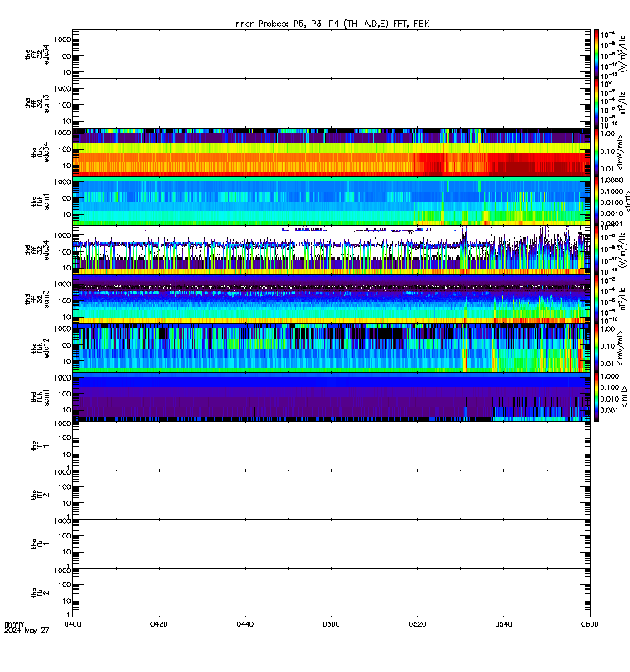Click the color bar beside thd fff scm3 panel
This screenshot has width=630, height=672.
(x=596, y=299)
